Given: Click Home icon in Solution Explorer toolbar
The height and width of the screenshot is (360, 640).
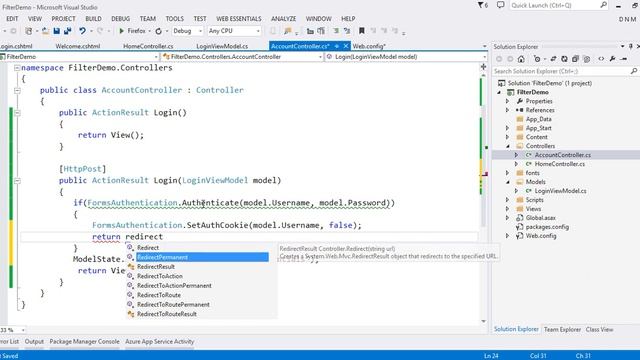Looking at the screenshot, I should (x=521, y=59).
